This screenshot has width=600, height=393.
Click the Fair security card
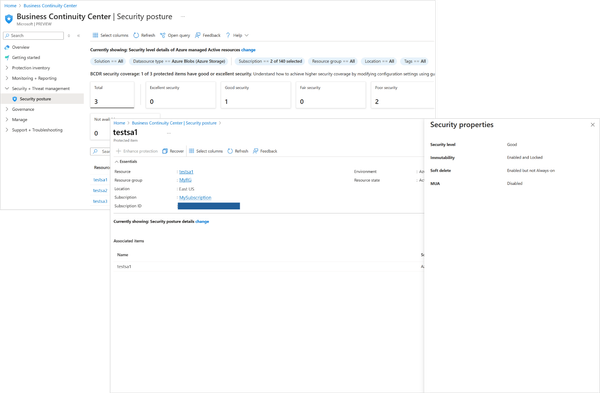pos(331,95)
